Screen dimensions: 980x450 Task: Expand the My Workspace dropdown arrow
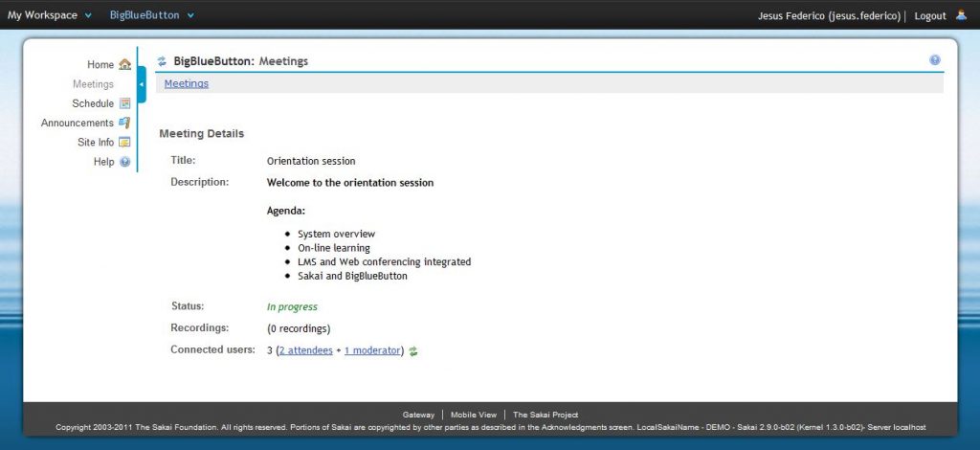tap(87, 15)
